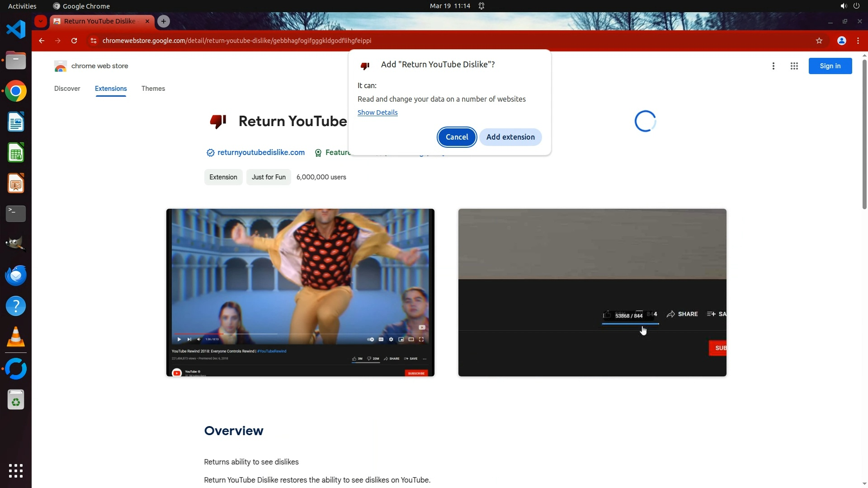Bookmark this page with the star icon
This screenshot has height=488, width=868.
point(819,41)
